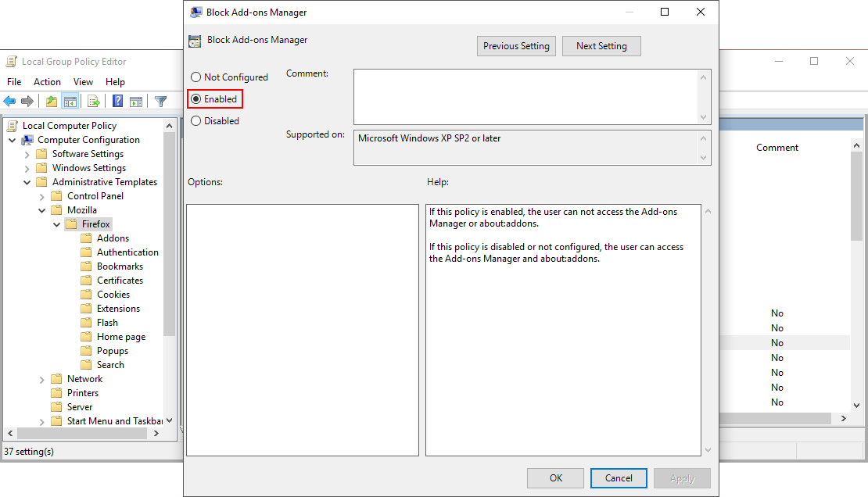Select the Disabled radio button
This screenshot has height=497, width=868.
[x=195, y=120]
